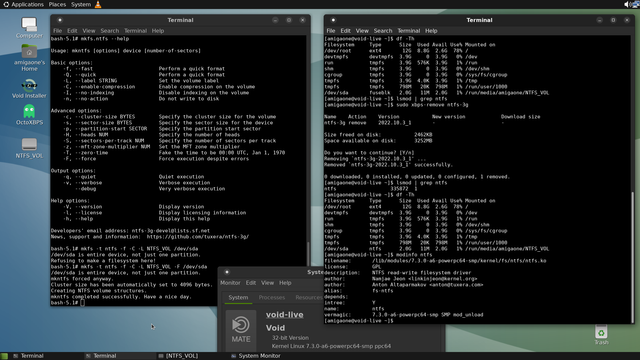Click System Monitor window menu button

[x=227, y=272]
